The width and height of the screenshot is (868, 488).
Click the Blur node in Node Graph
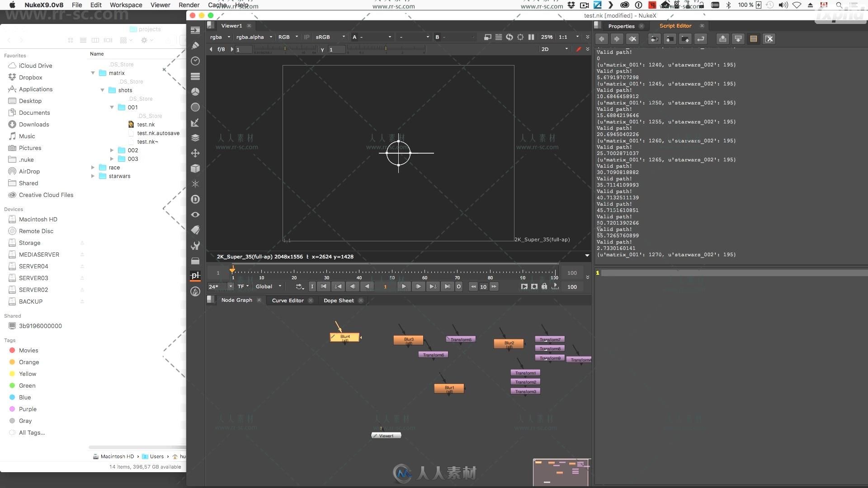pos(345,336)
